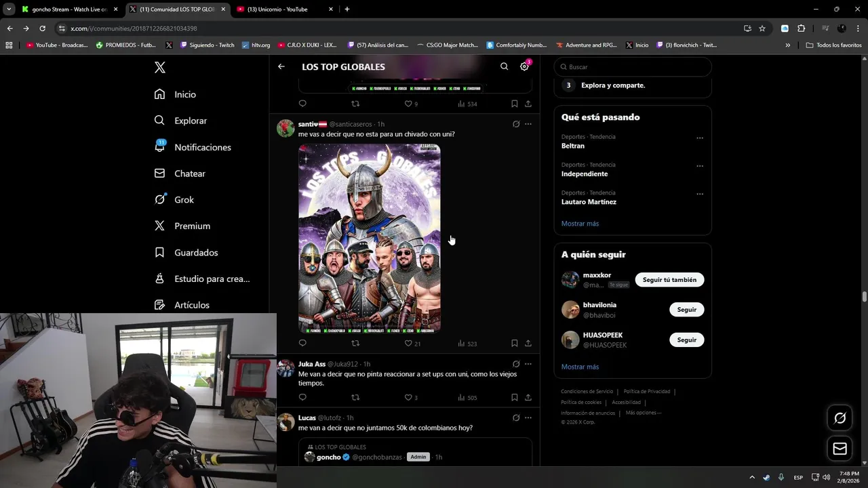
Task: Repost the santicaseros post
Action: (x=355, y=343)
